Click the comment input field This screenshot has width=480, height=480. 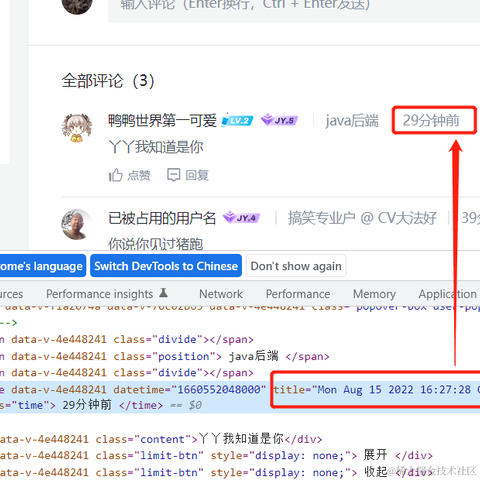click(294, 10)
